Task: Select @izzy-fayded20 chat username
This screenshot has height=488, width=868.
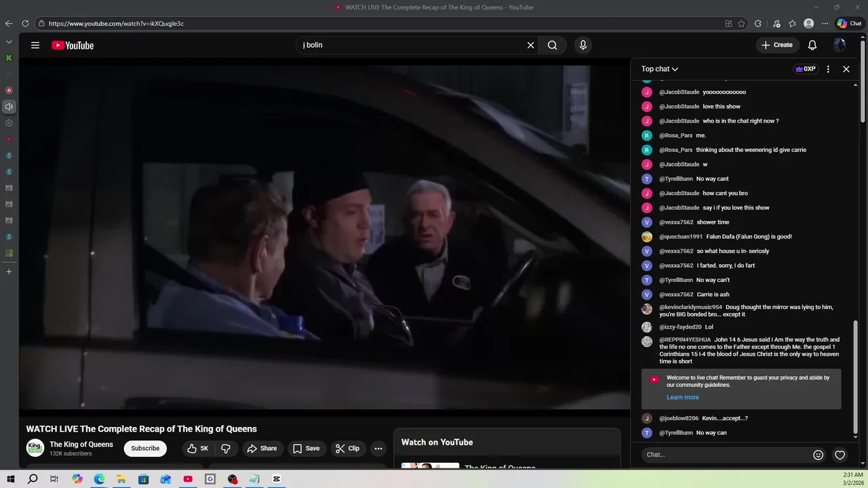Action: coord(680,327)
